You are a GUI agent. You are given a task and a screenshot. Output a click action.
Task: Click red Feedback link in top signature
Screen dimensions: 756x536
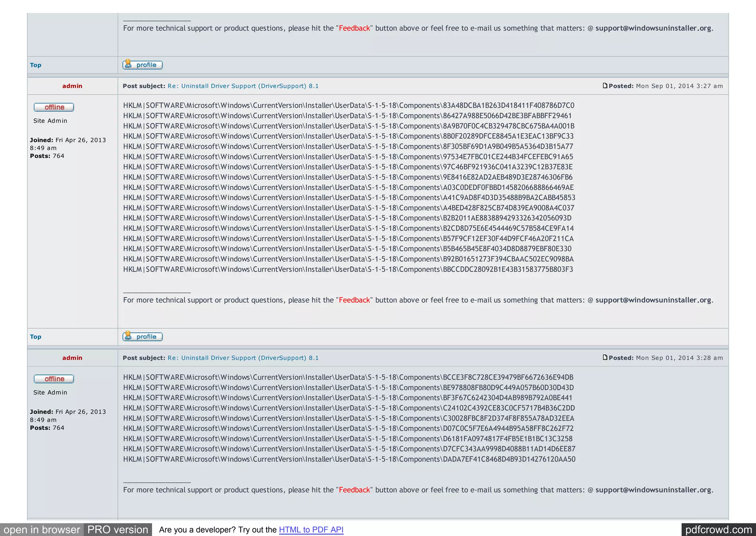(x=354, y=28)
